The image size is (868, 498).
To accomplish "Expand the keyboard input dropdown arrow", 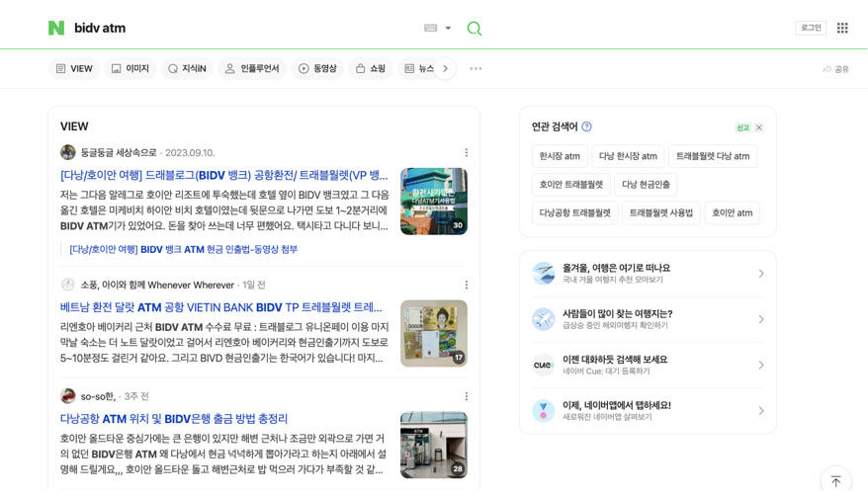I will [448, 28].
